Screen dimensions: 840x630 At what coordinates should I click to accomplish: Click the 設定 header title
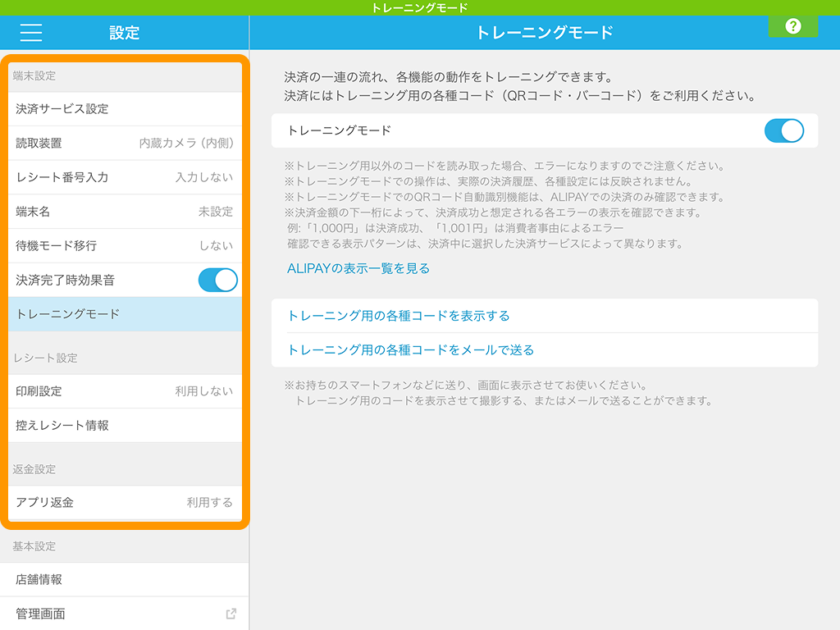pyautogui.click(x=125, y=33)
